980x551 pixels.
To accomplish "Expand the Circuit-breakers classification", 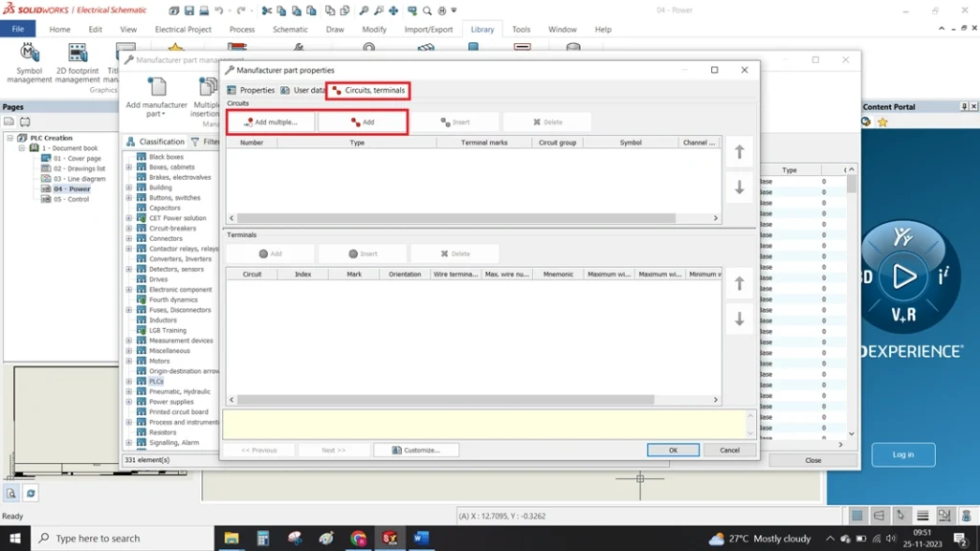I will click(x=129, y=228).
